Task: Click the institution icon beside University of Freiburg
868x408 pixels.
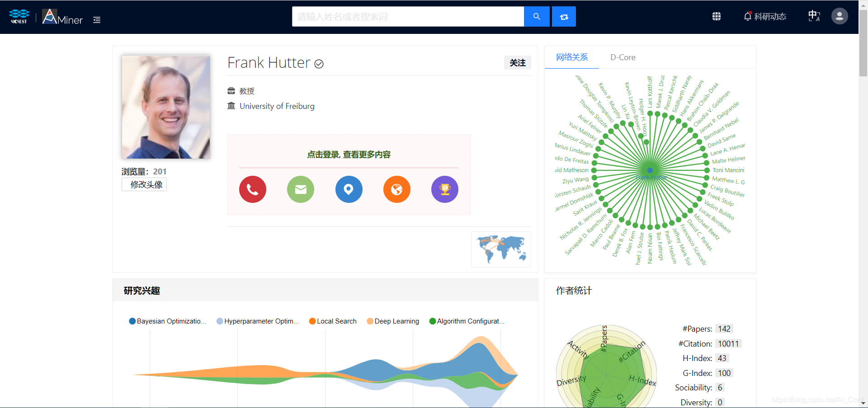Action: pos(231,106)
